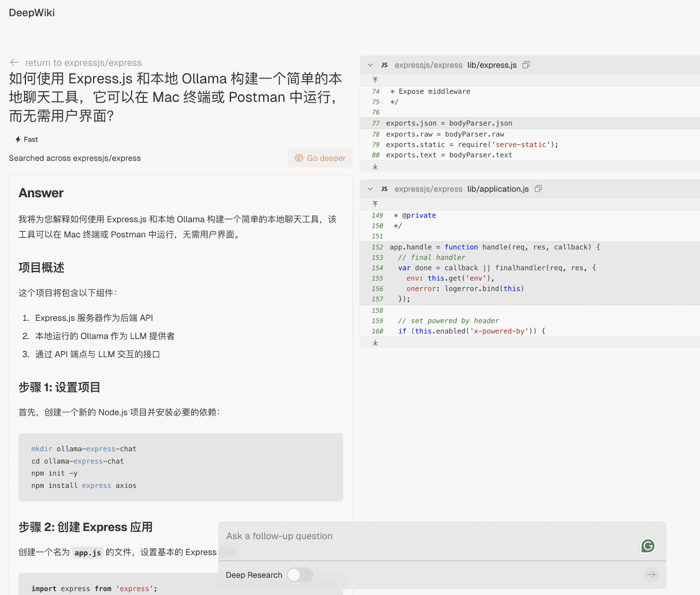The image size is (700, 595).
Task: Click the JS file icon for lib/application.js
Action: pos(384,189)
